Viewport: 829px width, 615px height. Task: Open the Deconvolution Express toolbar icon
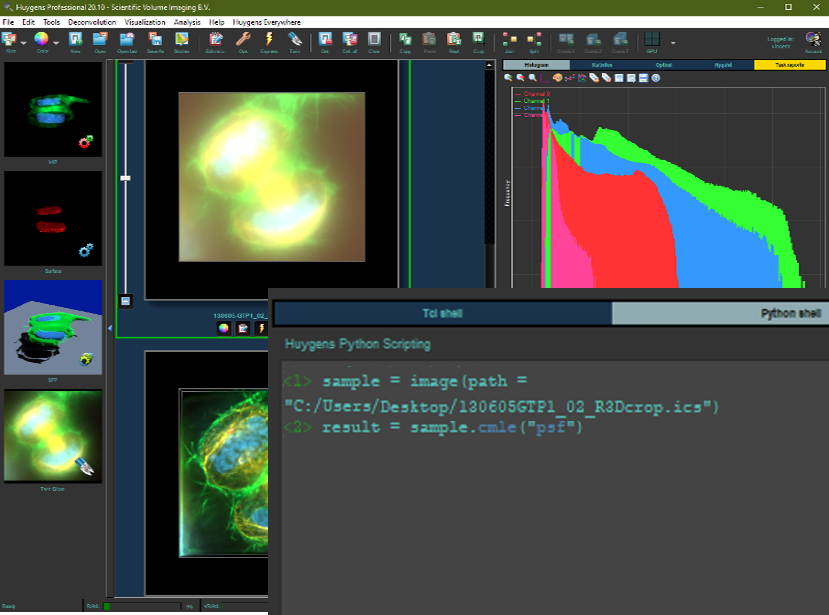269,41
